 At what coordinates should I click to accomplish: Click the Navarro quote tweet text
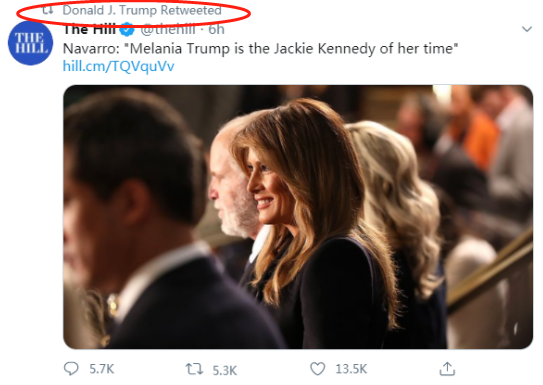click(x=260, y=48)
